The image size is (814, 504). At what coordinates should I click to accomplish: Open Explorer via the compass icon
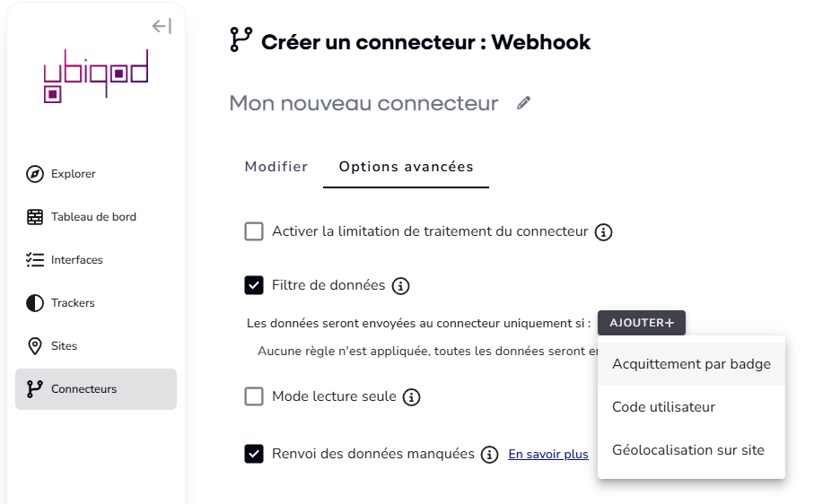pyautogui.click(x=35, y=174)
